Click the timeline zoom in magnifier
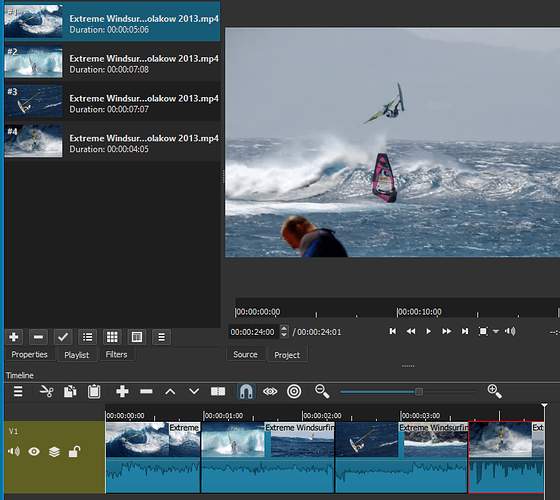This screenshot has width=560, height=500. [495, 391]
